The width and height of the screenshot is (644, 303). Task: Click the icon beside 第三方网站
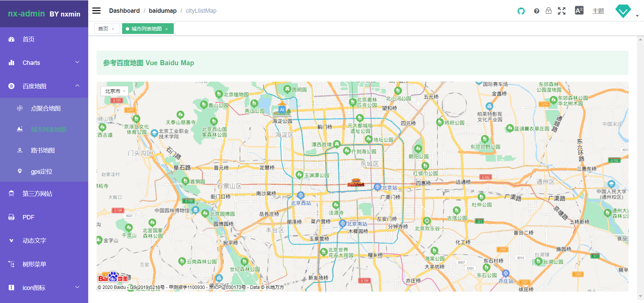coord(11,193)
